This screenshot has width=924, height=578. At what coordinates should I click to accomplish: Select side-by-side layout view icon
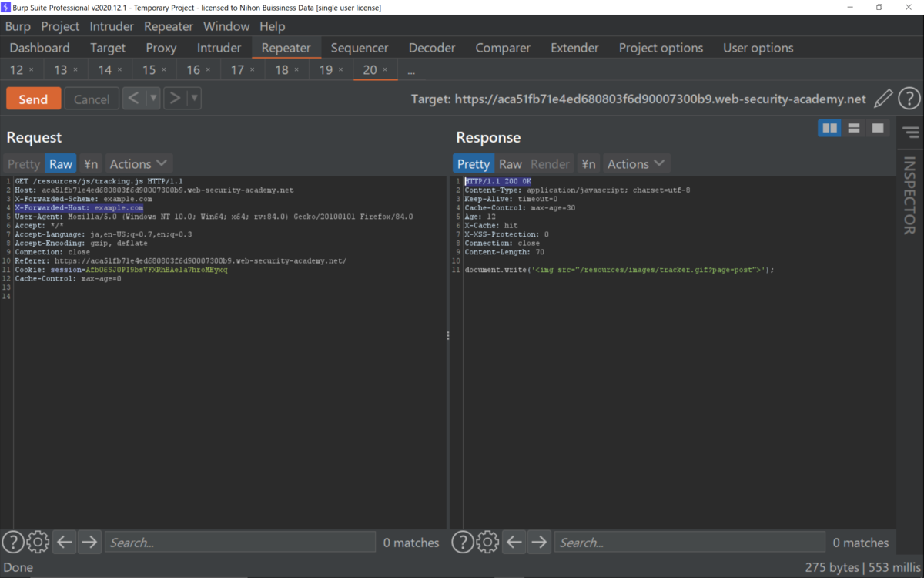tap(830, 128)
